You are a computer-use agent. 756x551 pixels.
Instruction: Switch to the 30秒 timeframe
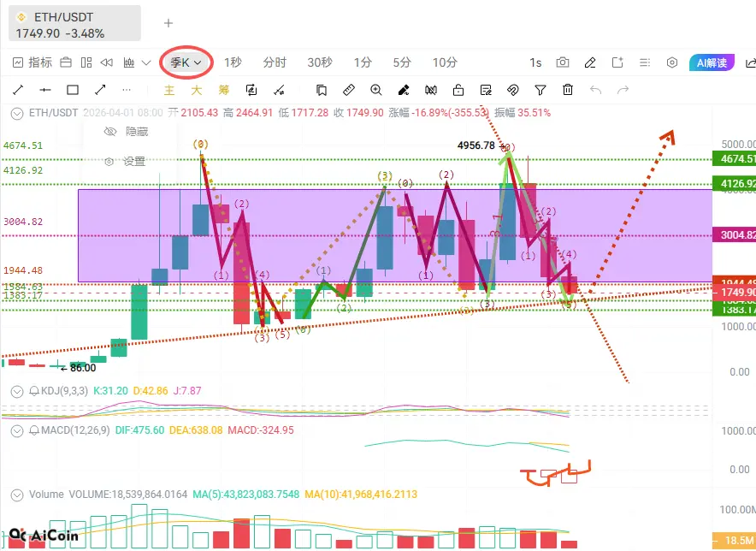coord(320,62)
